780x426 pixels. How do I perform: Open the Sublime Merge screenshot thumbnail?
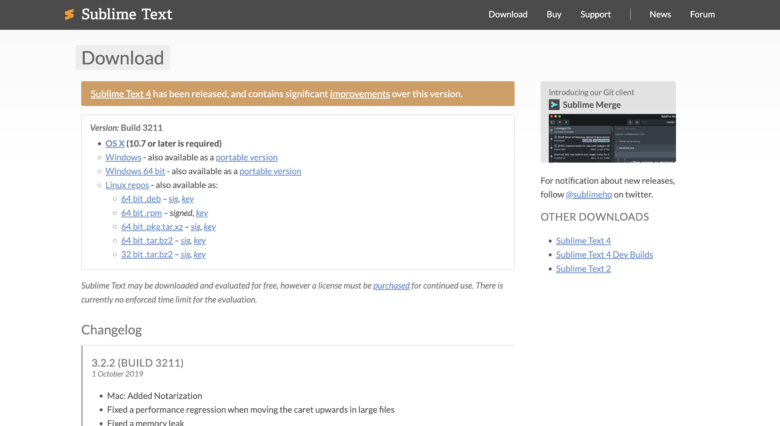click(612, 138)
